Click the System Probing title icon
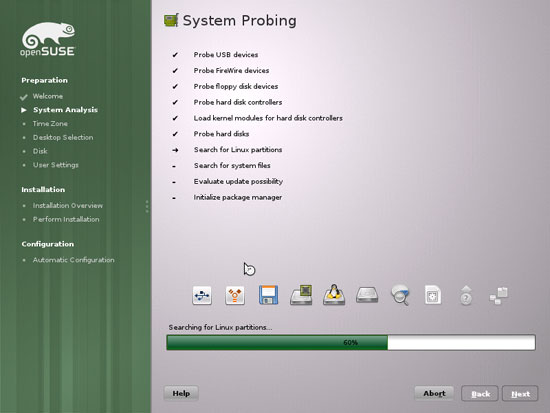 pos(171,20)
